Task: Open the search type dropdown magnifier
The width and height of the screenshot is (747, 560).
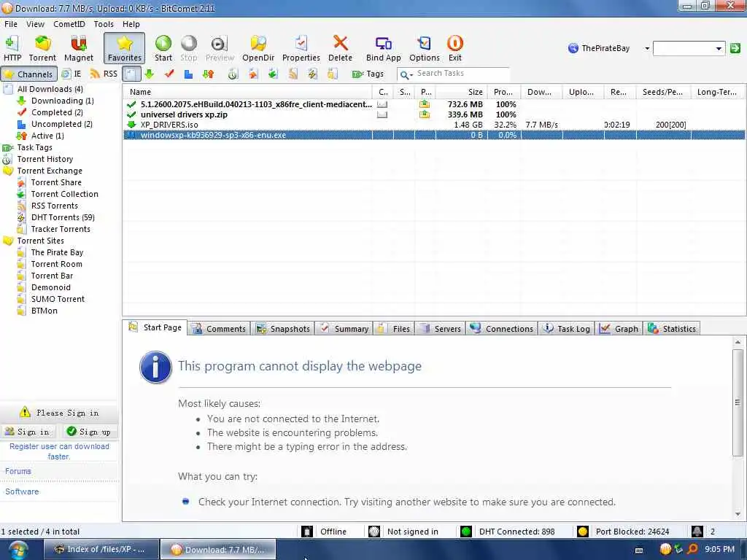Action: [x=406, y=74]
